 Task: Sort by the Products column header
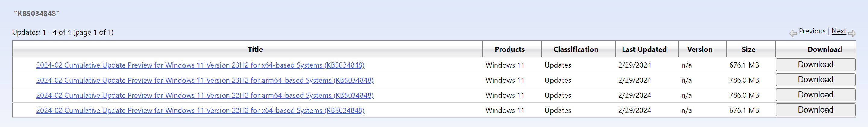pos(510,49)
